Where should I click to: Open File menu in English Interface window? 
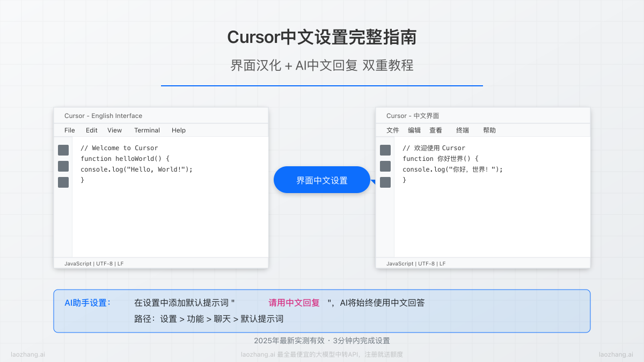[x=70, y=130]
